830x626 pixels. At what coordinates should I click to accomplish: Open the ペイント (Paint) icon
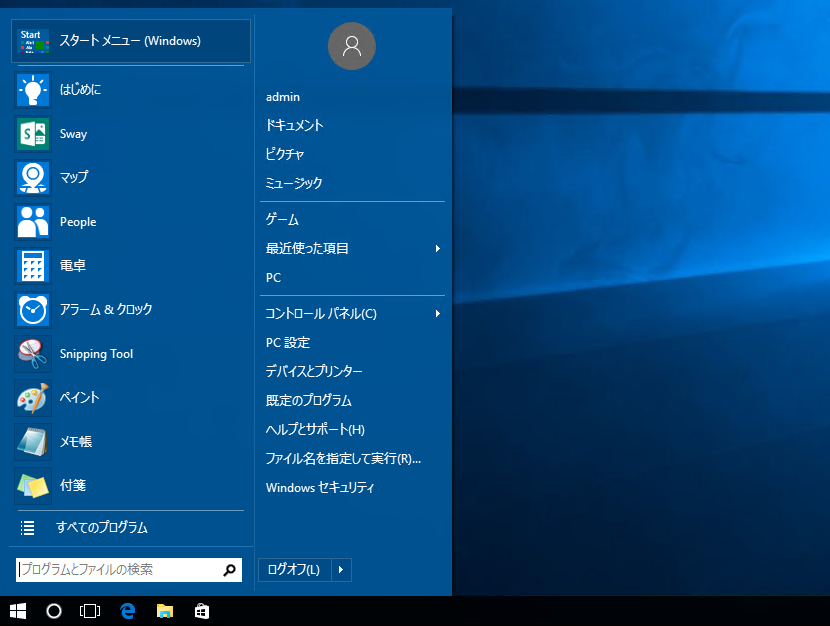33,398
